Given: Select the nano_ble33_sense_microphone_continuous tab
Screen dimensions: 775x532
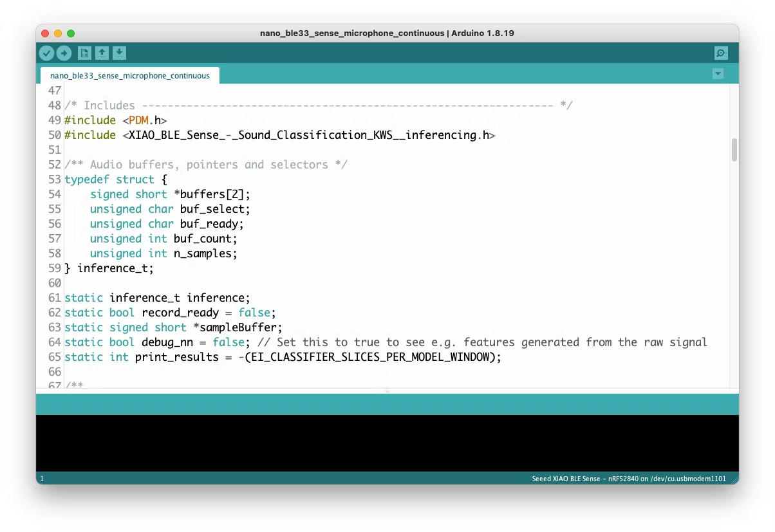Looking at the screenshot, I should 130,75.
